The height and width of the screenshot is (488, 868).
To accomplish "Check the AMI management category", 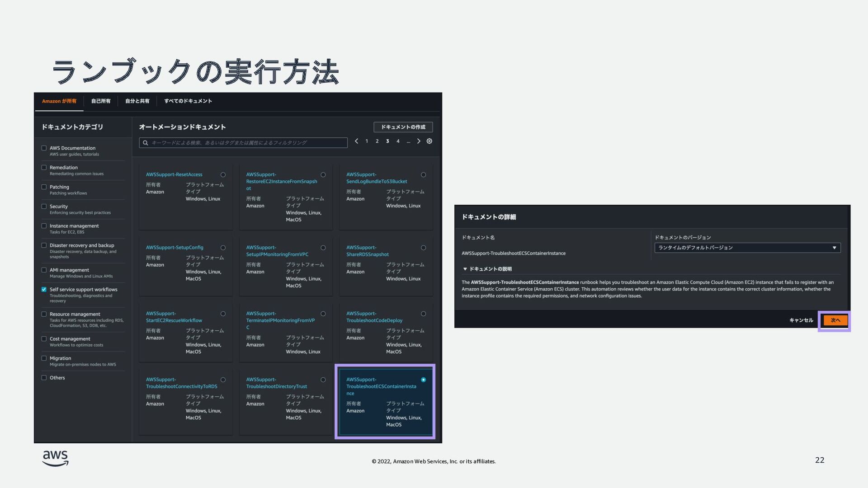I will 44,270.
